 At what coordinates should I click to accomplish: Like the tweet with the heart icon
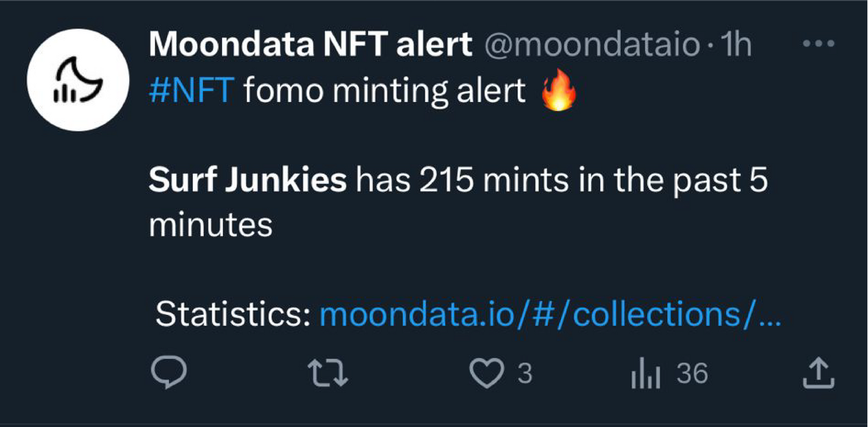pos(487,373)
